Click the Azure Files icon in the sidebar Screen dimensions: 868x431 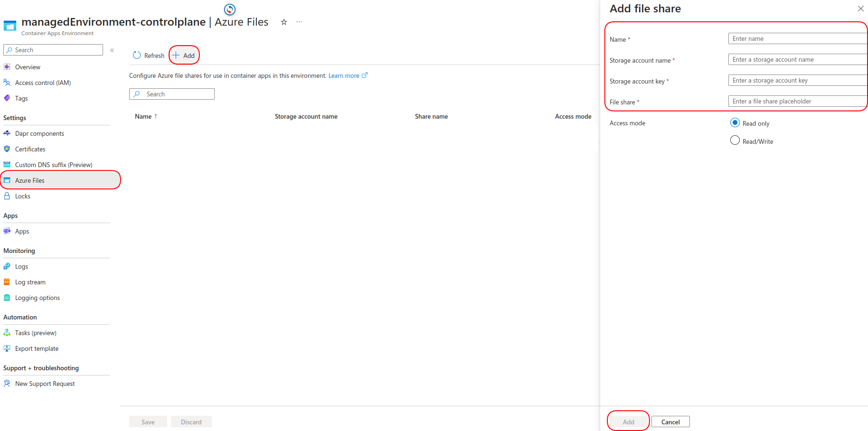coord(7,180)
